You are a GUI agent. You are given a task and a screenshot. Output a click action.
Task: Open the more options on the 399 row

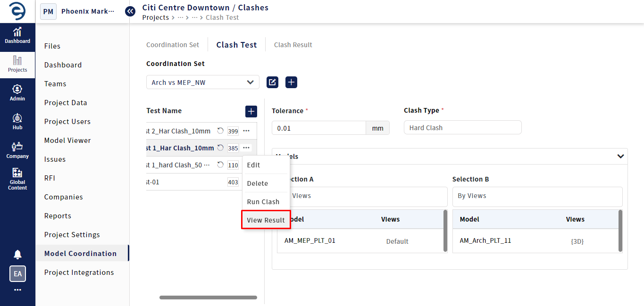(x=246, y=131)
